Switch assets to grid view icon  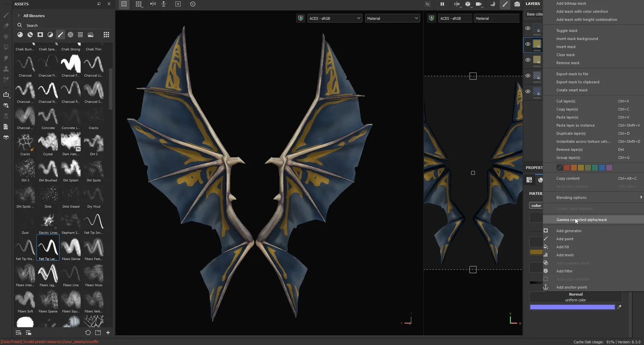106,35
